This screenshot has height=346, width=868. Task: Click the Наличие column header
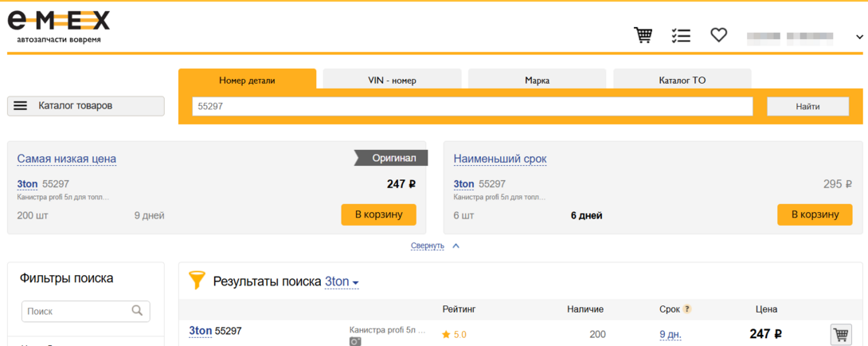coord(585,309)
